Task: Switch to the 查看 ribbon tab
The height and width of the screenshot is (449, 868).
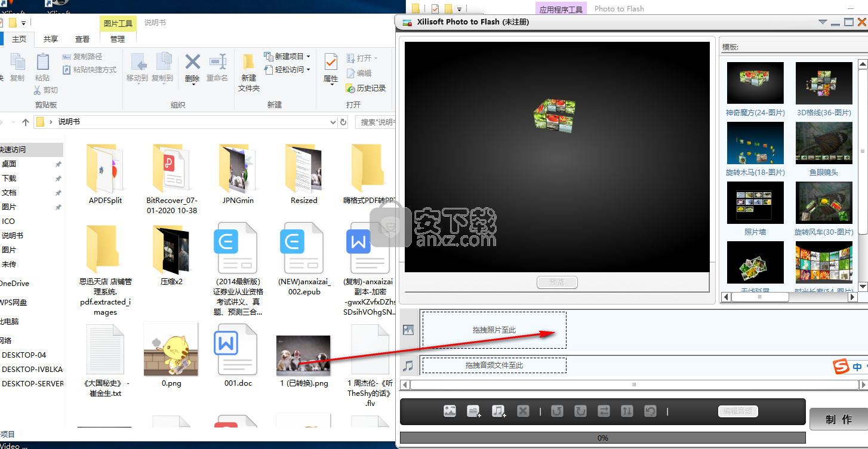Action: click(x=82, y=39)
